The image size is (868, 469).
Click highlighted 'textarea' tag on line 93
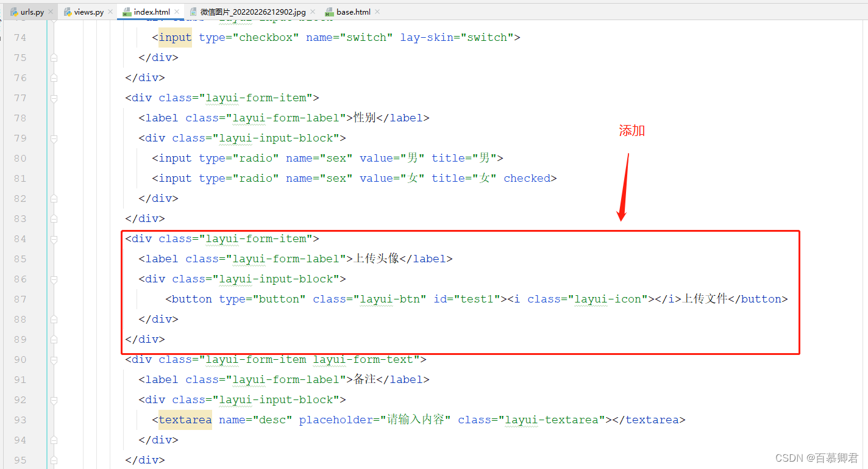point(185,420)
